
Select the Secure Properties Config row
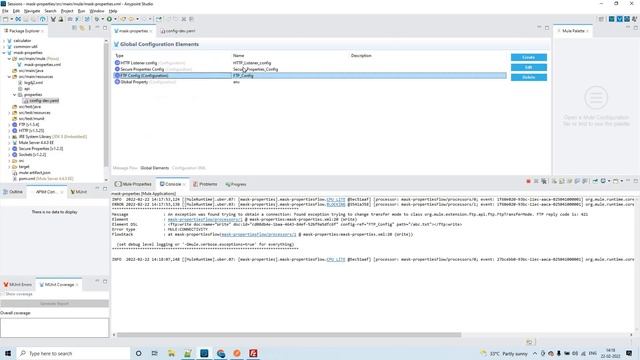coord(310,69)
